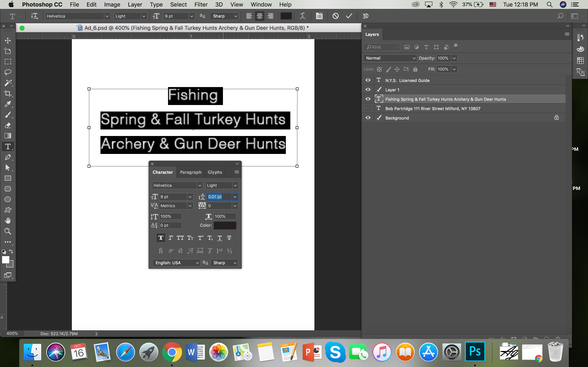The height and width of the screenshot is (367, 588).
Task: Show the Bob Partridge text layer
Action: coord(368,108)
